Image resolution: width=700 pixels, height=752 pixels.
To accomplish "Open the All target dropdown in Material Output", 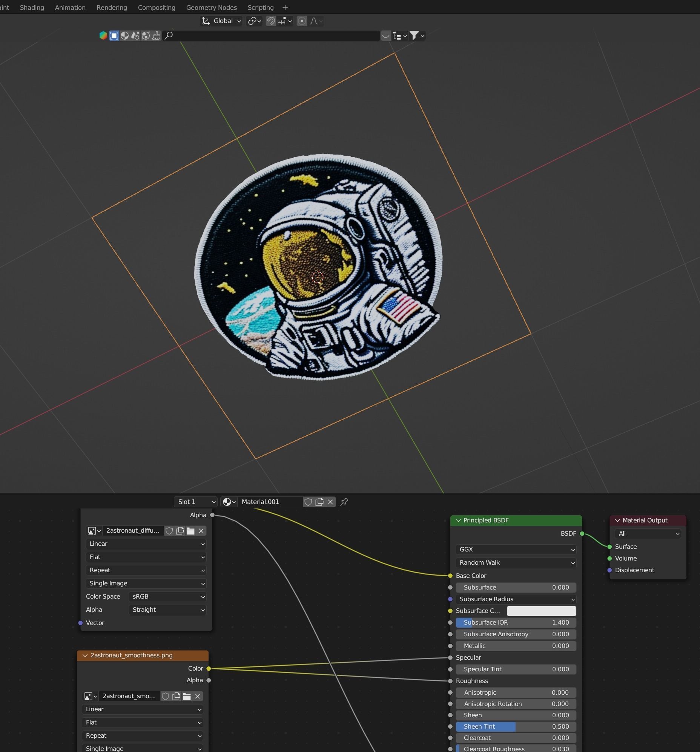I will (x=648, y=534).
